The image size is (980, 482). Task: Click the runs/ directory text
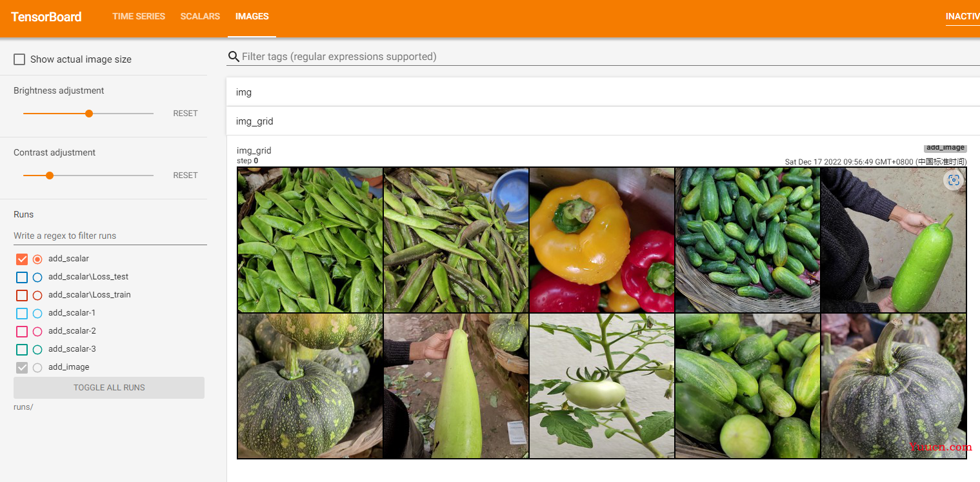(x=23, y=407)
